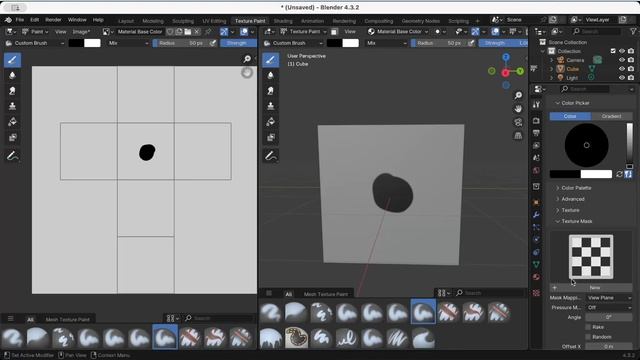Viewport: 640px width, 360px height.
Task: Open the Texture properties checker tab
Action: click(x=536, y=293)
